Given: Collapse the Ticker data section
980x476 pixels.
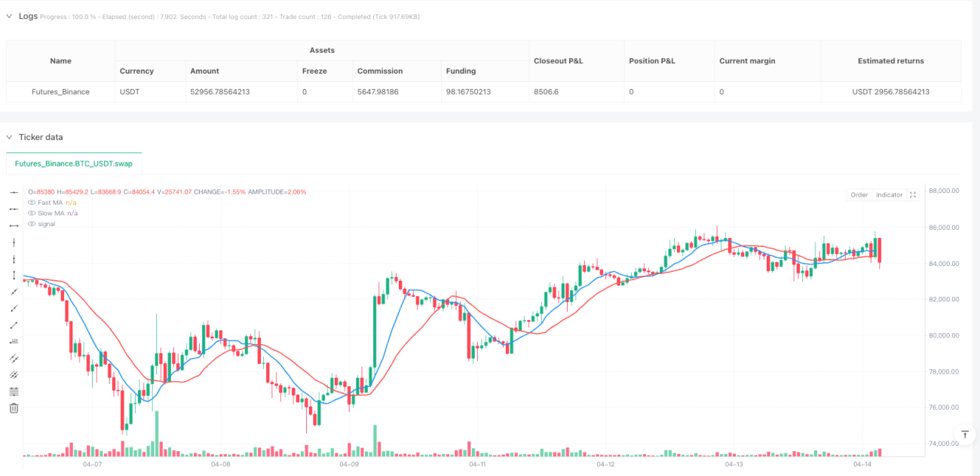Looking at the screenshot, I should pos(9,137).
